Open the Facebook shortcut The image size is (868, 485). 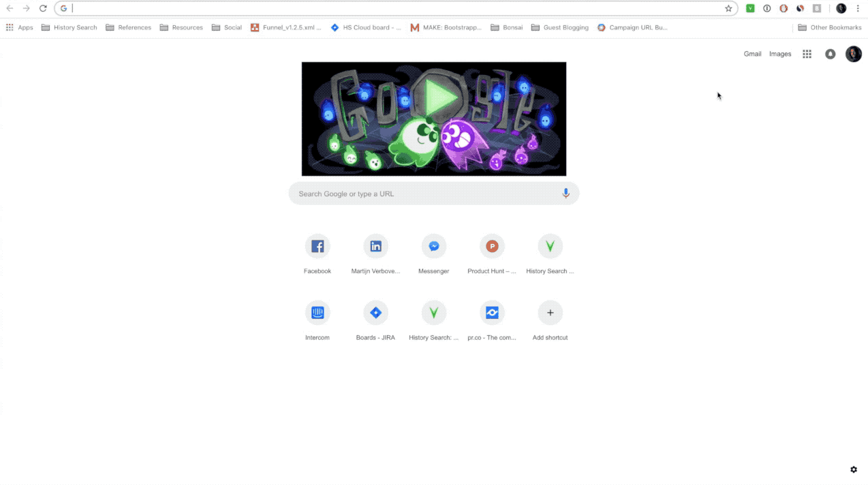point(317,253)
